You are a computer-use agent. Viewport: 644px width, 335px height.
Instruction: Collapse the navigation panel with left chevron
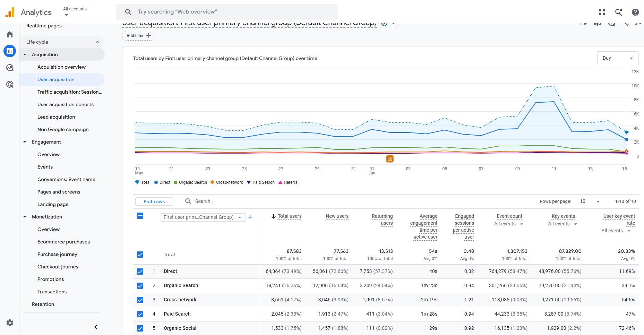click(x=96, y=327)
